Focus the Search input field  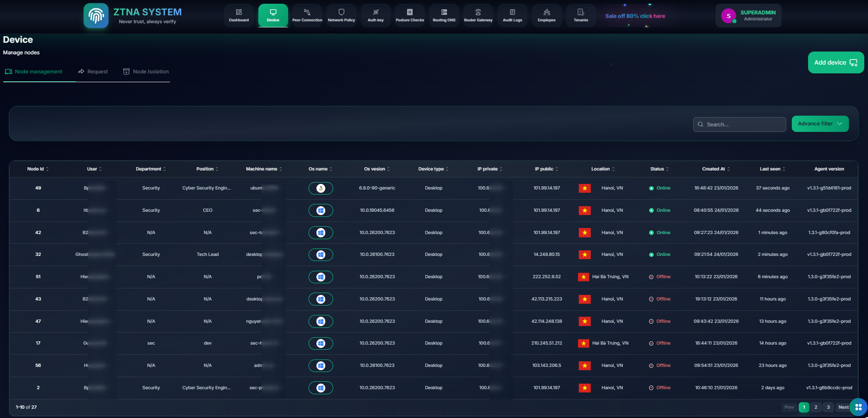pos(740,124)
